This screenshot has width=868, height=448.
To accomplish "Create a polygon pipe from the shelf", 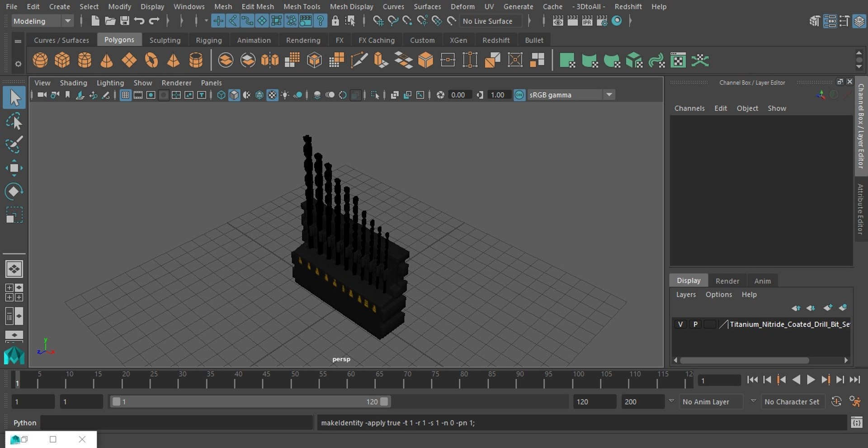I will (196, 60).
